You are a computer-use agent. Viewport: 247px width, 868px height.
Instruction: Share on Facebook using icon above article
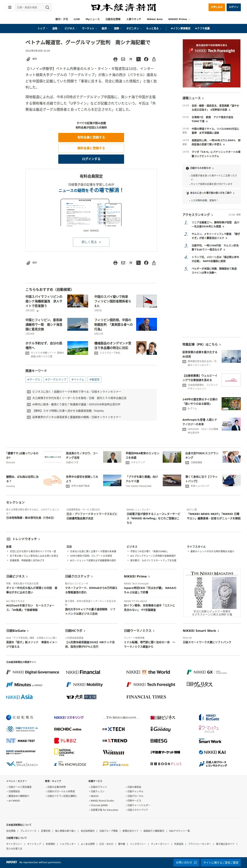[146, 59]
